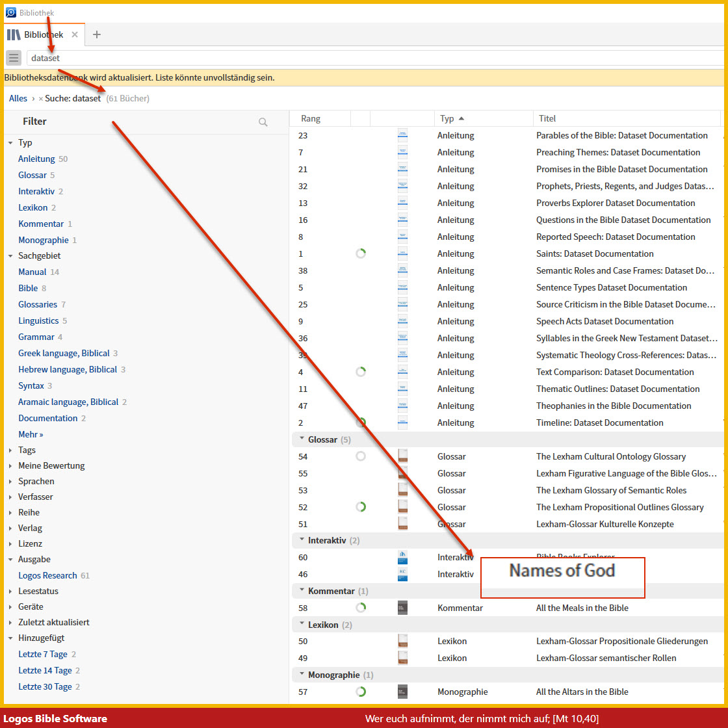This screenshot has width=728, height=728.
Task: Click cover icon of Lexham-Glossar semantischer Rollen
Action: 402,658
